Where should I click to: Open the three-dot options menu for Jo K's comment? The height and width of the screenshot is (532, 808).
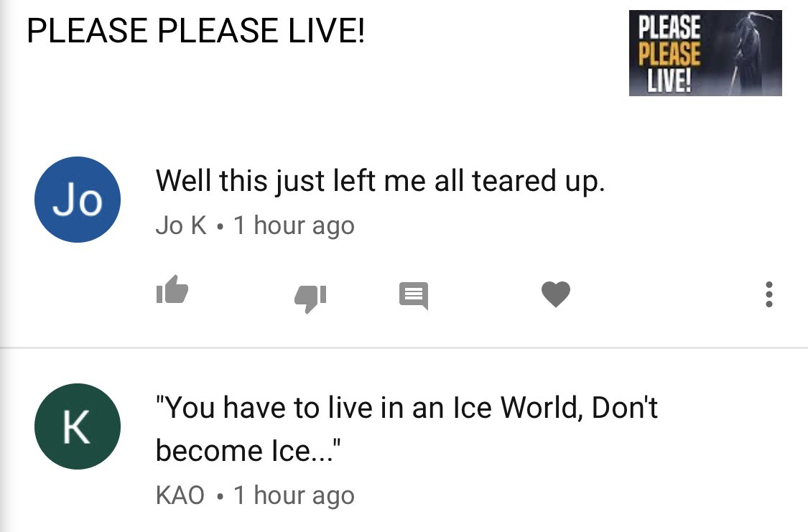click(768, 294)
